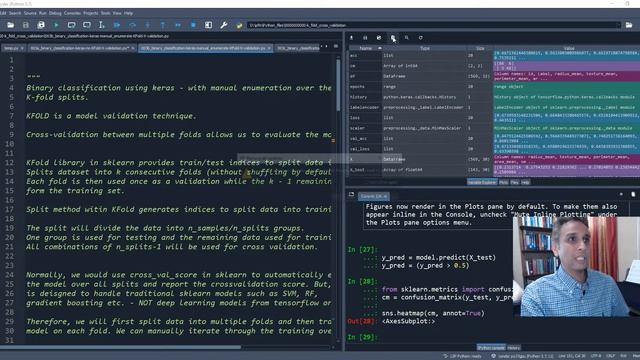Open the Help menu
This screenshot has height=360, width=640.
128,13
